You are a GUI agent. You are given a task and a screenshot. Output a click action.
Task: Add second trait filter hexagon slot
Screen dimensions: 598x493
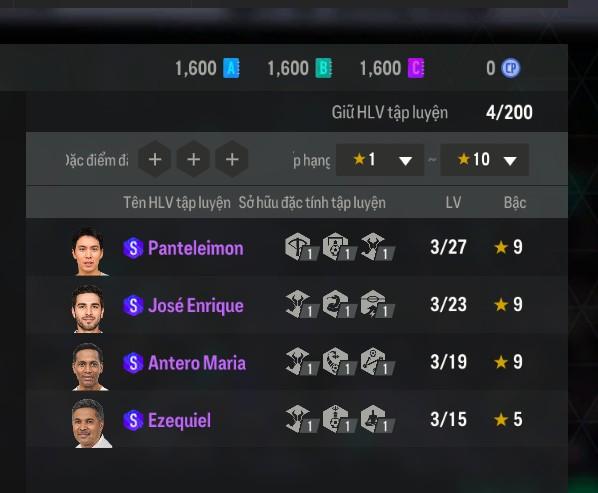coord(193,159)
